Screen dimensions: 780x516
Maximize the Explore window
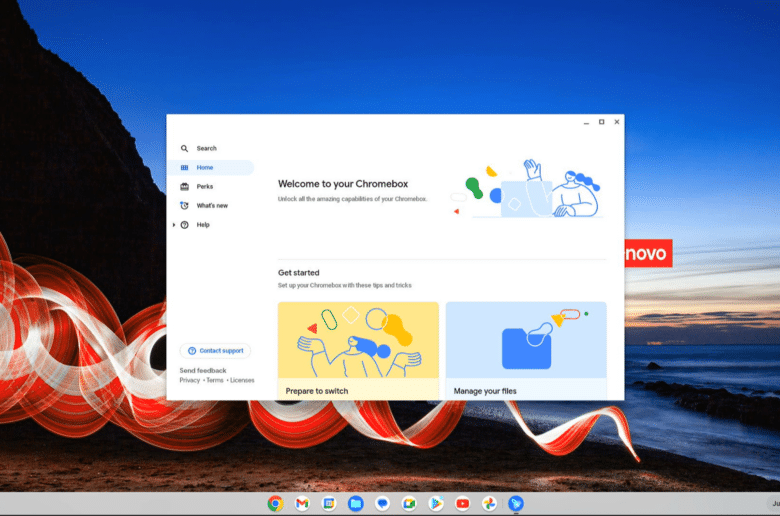point(601,122)
